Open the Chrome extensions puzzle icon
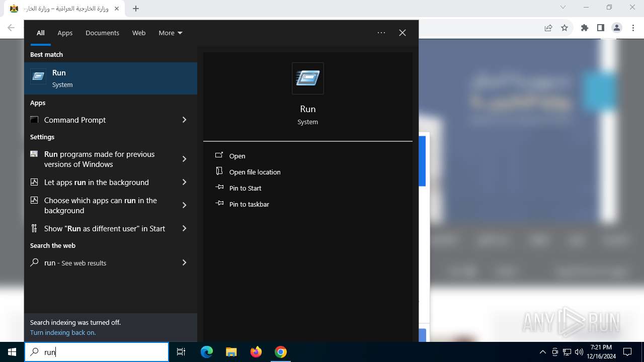The image size is (644, 362). tap(585, 28)
